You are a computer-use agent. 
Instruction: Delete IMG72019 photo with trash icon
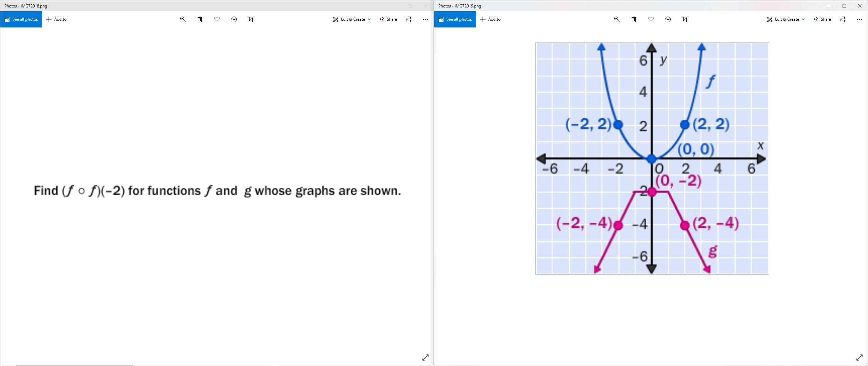pos(634,19)
